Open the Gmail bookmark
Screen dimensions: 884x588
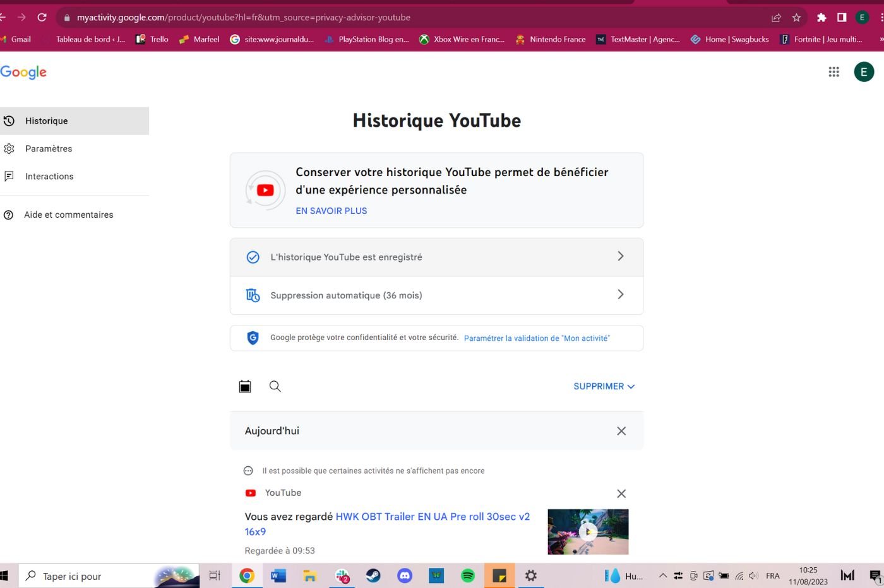(17, 39)
